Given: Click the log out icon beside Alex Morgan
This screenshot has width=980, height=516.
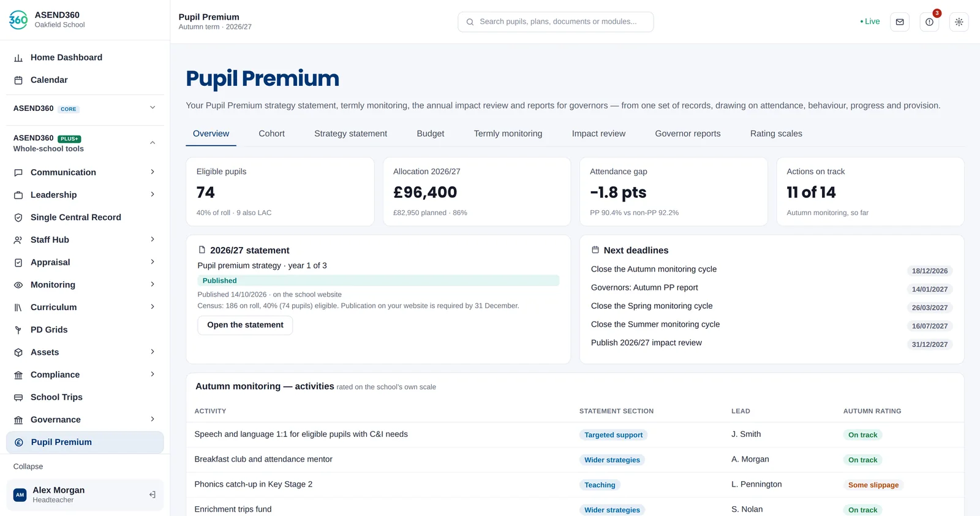Looking at the screenshot, I should 153,495.
